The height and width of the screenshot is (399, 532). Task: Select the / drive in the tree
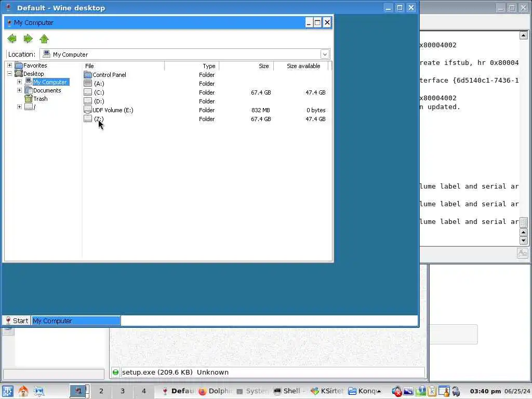tap(34, 107)
